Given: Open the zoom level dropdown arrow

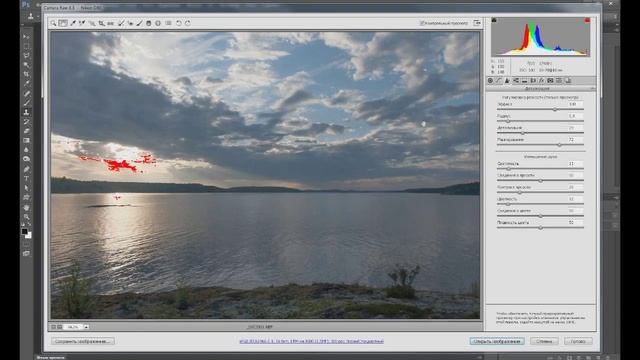Looking at the screenshot, I should (86, 327).
